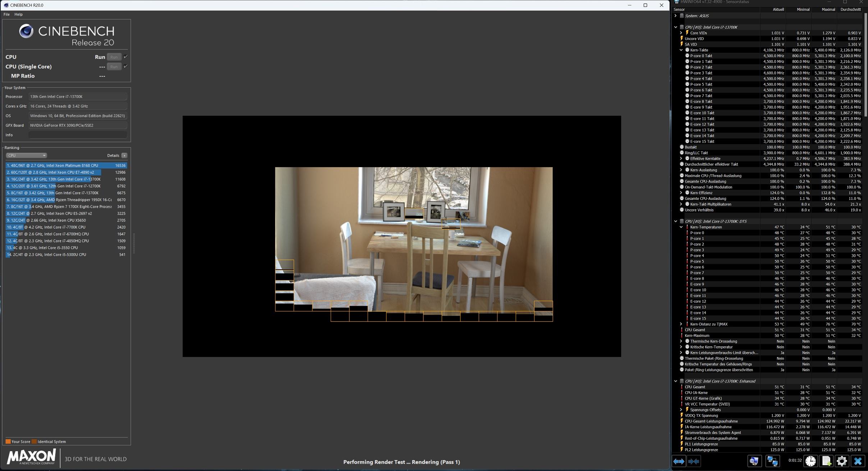Screen dimensions: 868x471
Task: Expand the Core VIDs node
Action: click(681, 33)
